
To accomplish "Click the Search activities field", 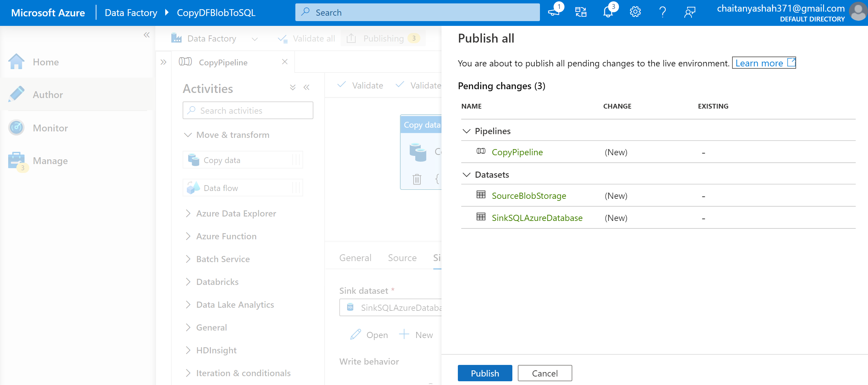I will [248, 110].
